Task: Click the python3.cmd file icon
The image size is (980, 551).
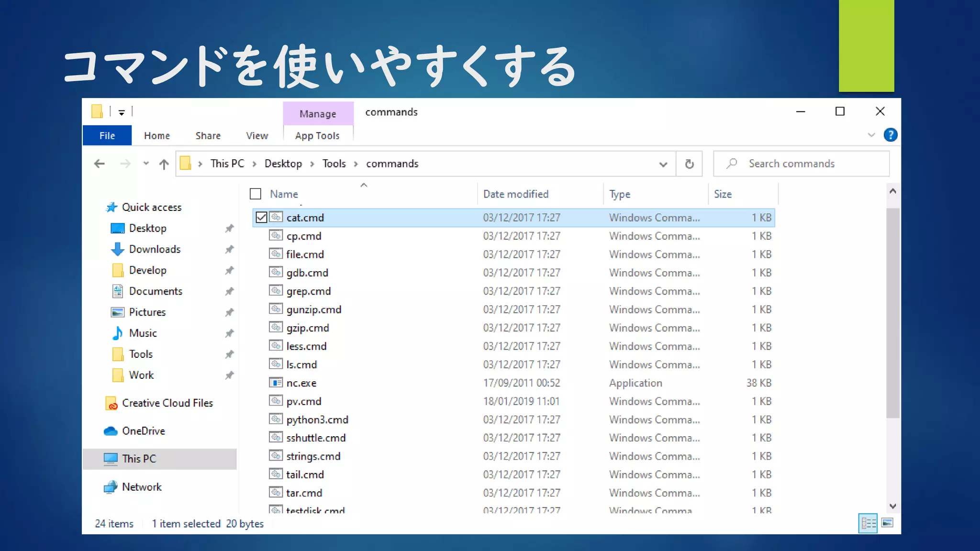Action: (x=276, y=419)
